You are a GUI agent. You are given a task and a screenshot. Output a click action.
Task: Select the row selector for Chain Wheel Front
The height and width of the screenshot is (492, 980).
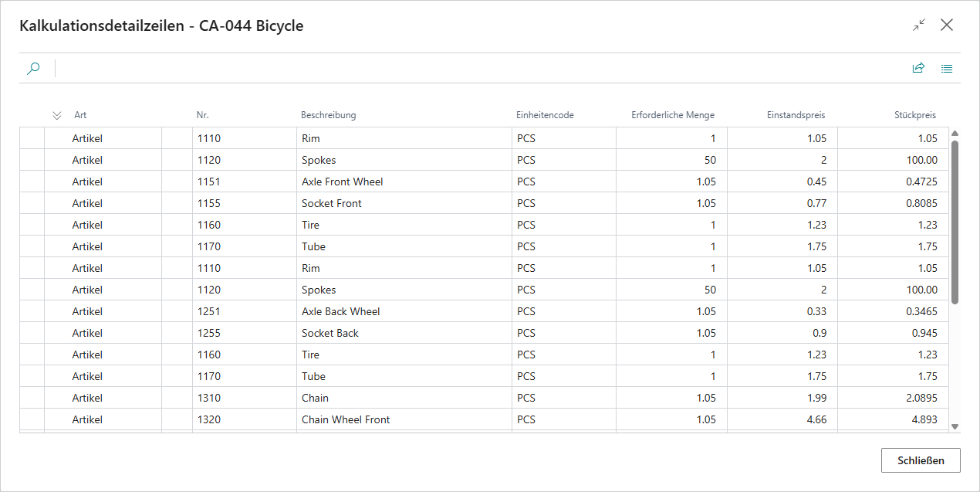[x=32, y=419]
